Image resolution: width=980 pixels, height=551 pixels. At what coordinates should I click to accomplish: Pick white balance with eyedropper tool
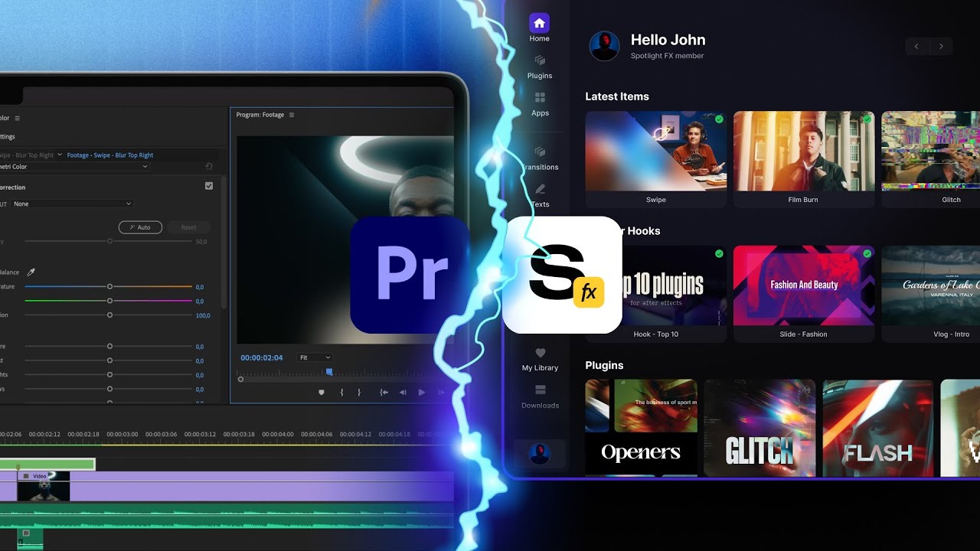(31, 272)
